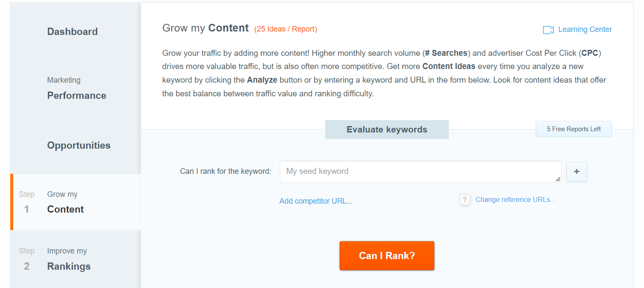Image resolution: width=644 pixels, height=288 pixels.
Task: Click the 25 Ideas / Report text
Action: 286,29
